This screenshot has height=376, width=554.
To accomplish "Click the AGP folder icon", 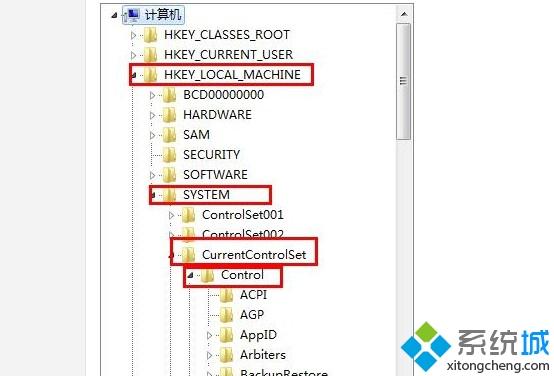I will 226,315.
